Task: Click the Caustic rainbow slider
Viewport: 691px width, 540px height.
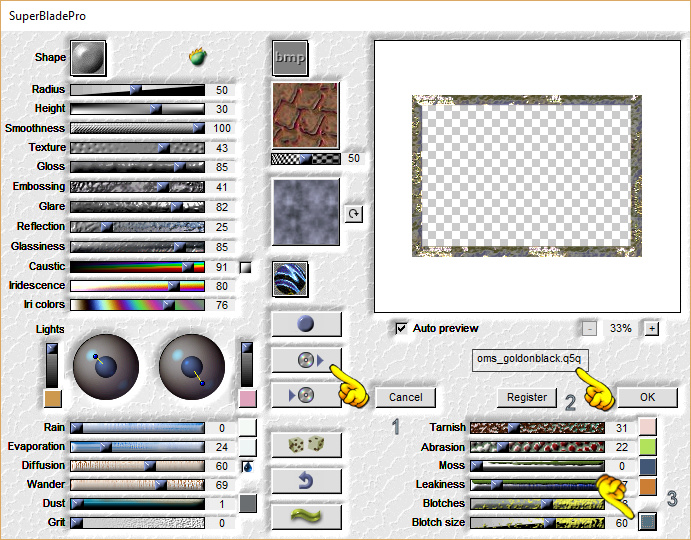Action: point(137,267)
